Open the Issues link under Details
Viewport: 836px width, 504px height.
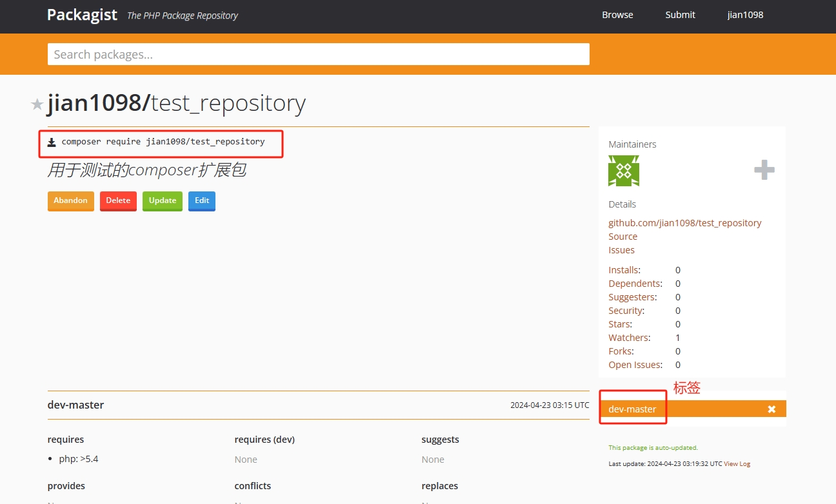coord(621,250)
